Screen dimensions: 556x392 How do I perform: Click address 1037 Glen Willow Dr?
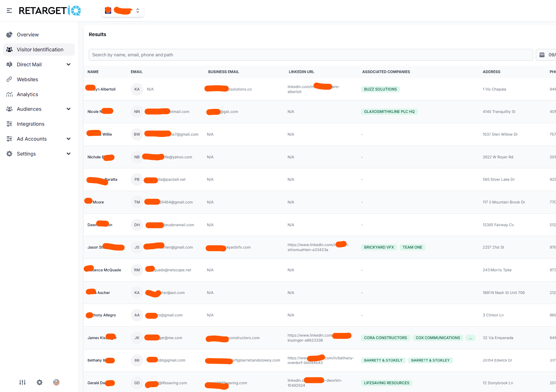point(500,134)
